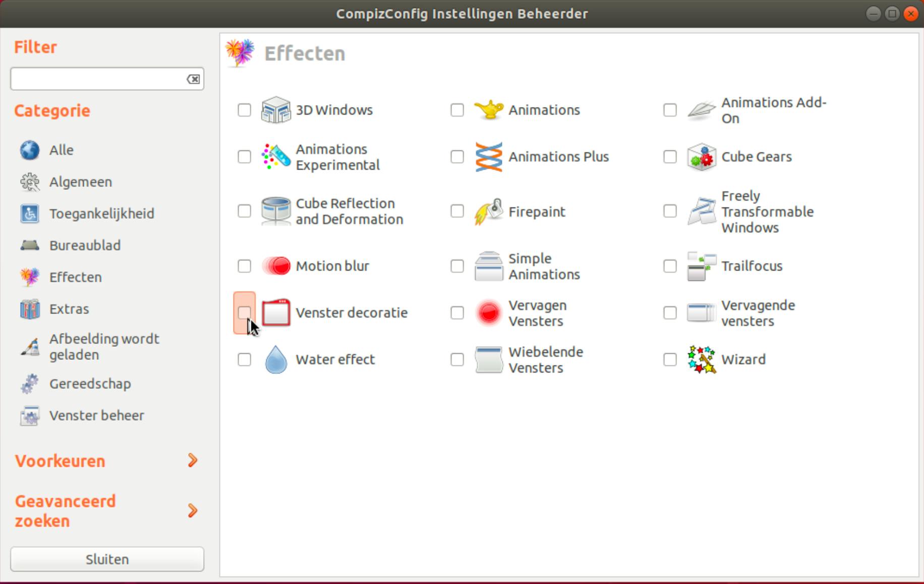Image resolution: width=924 pixels, height=584 pixels.
Task: Open the Firepaint plugin label
Action: 537,211
